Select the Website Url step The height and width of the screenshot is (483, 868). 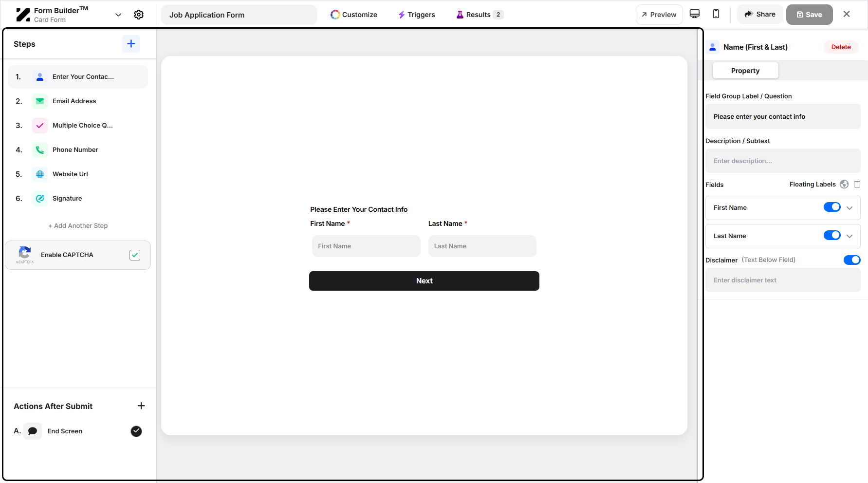(x=78, y=174)
